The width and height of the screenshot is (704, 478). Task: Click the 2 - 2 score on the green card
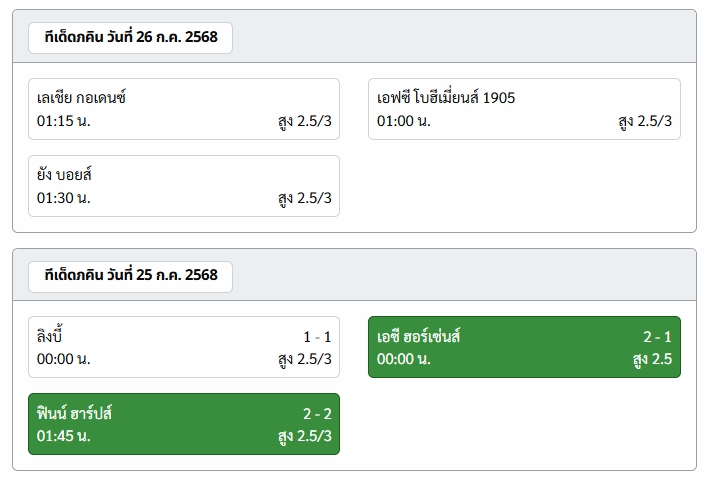(x=317, y=413)
